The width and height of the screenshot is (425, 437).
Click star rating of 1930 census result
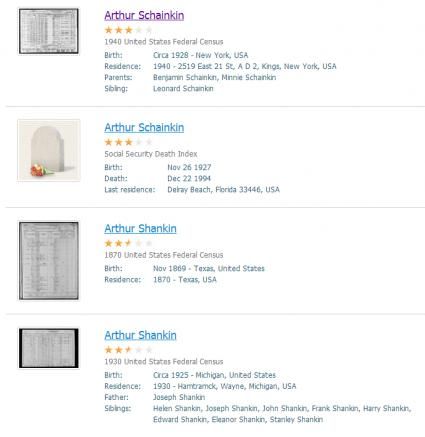(x=129, y=350)
